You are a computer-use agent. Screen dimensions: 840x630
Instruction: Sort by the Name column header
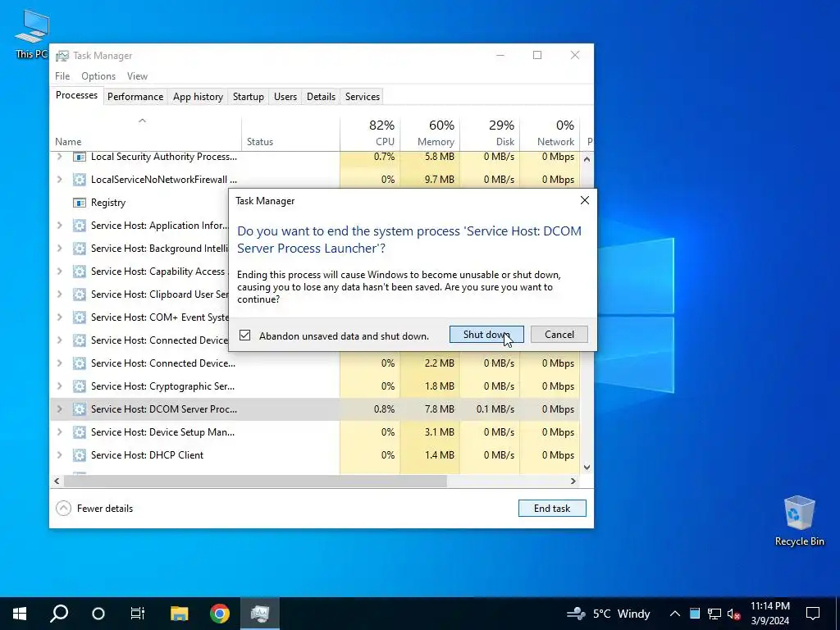pyautogui.click(x=146, y=133)
